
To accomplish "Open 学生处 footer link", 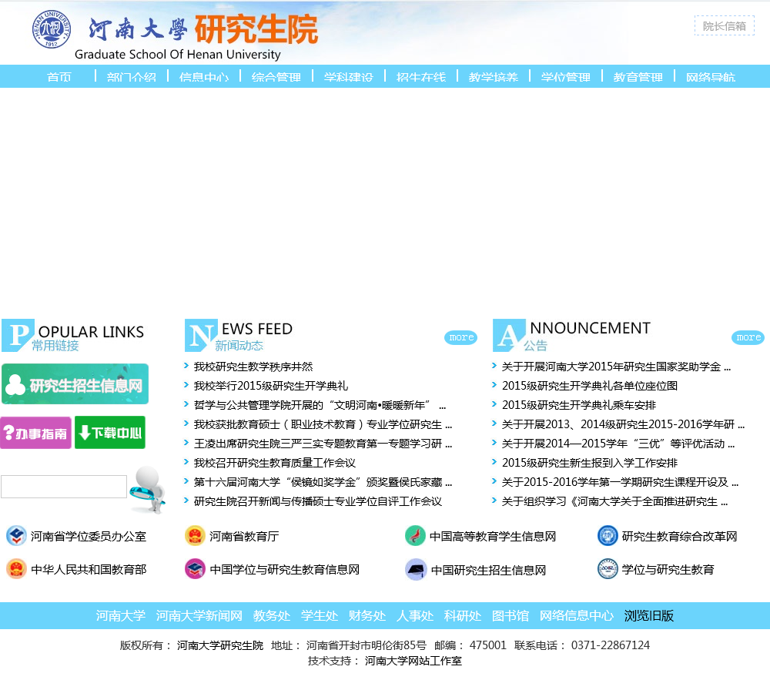I will (x=320, y=616).
